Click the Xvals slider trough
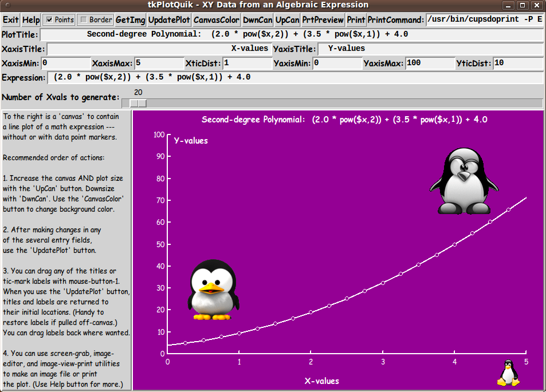 click(332, 104)
